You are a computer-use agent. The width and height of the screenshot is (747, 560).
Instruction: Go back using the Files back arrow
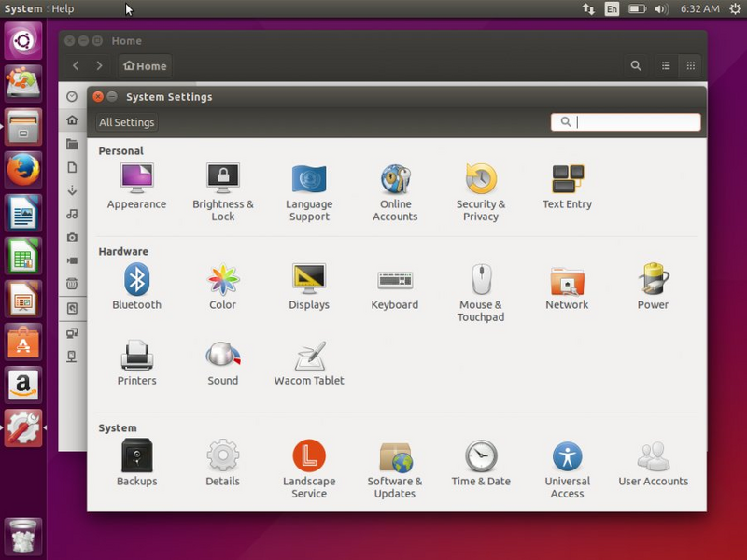click(76, 65)
